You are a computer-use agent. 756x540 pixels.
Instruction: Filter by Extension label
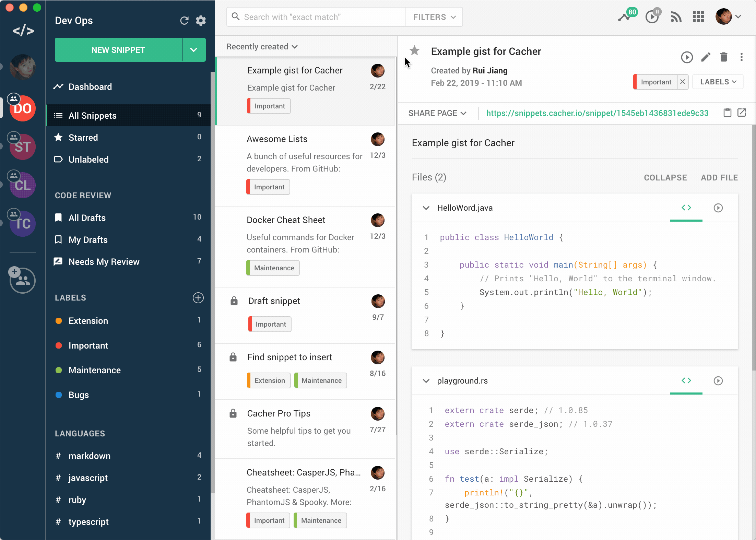pos(128,320)
